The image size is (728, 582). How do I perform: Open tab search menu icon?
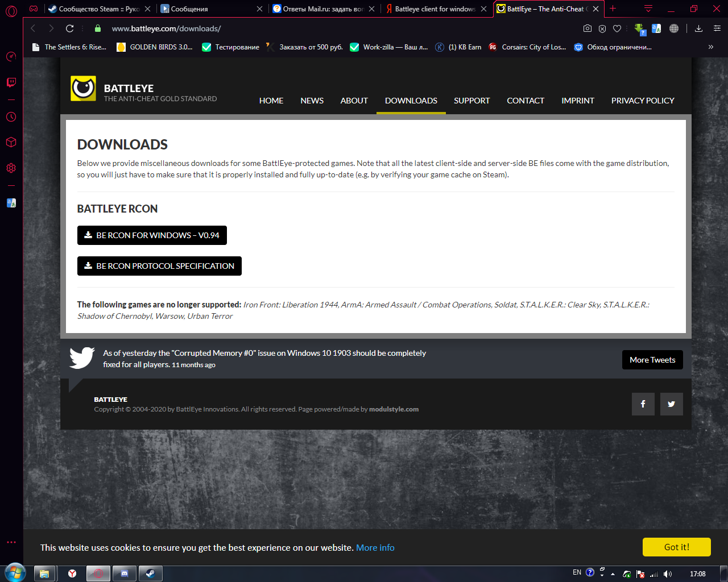(648, 9)
